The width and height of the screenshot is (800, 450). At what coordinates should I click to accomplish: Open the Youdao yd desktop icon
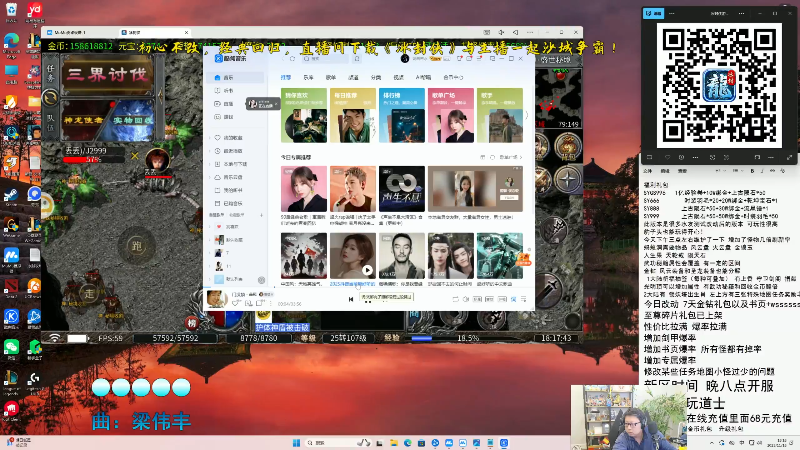coord(34,12)
